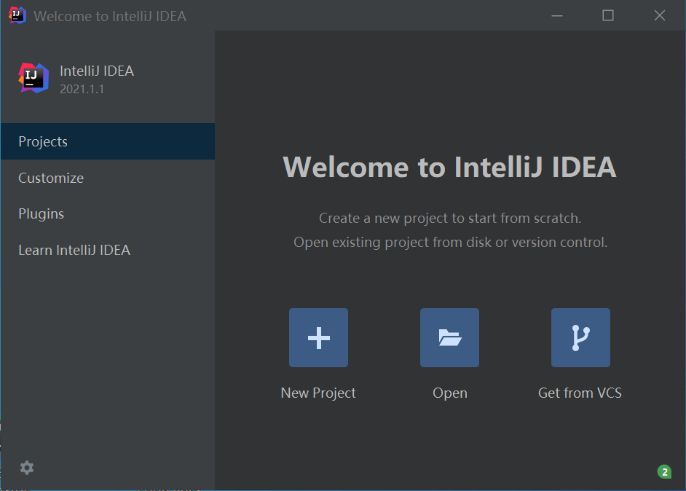This screenshot has height=491, width=686.
Task: Maximize the Welcome to IntelliJ IDEA window
Action: (x=608, y=16)
